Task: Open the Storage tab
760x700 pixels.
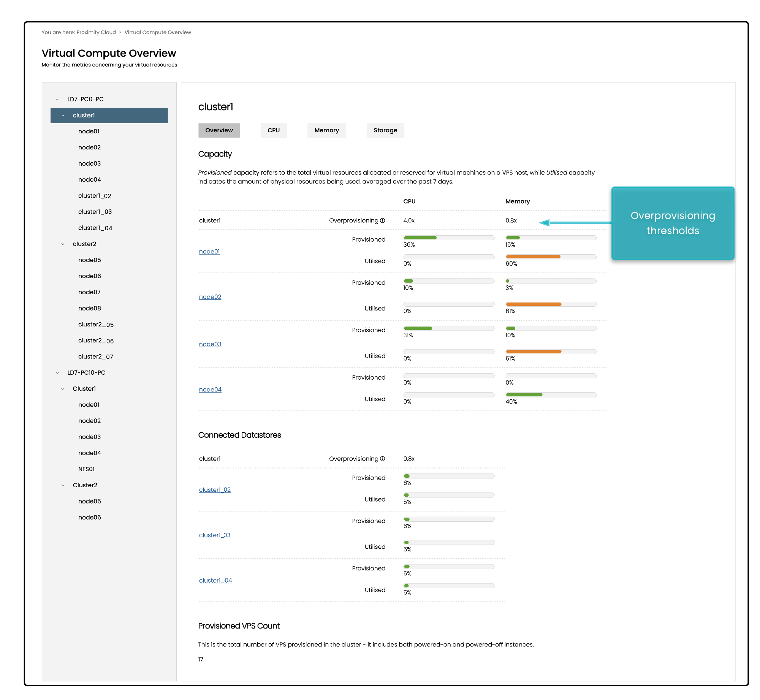Action: pos(385,130)
